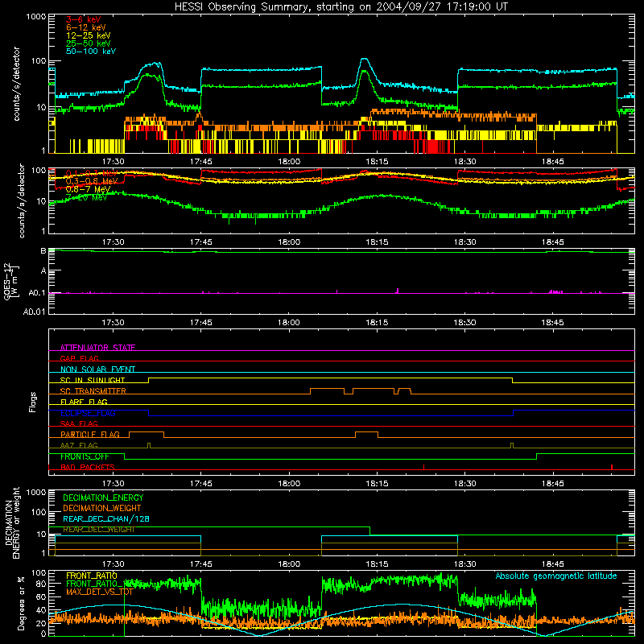Click the DECIMATION ENERGY or weight axis label
This screenshot has width=644, height=644.
tap(12, 522)
